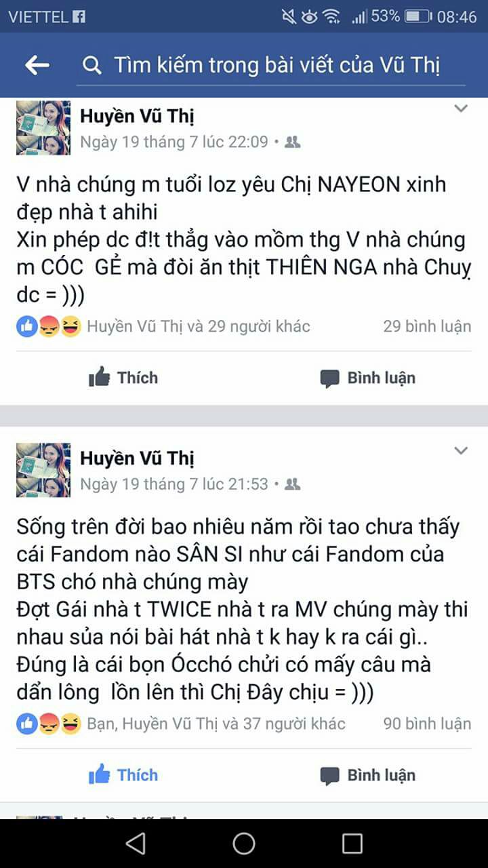View the 90 bình luận of second post
The width and height of the screenshot is (488, 868).
point(427,724)
